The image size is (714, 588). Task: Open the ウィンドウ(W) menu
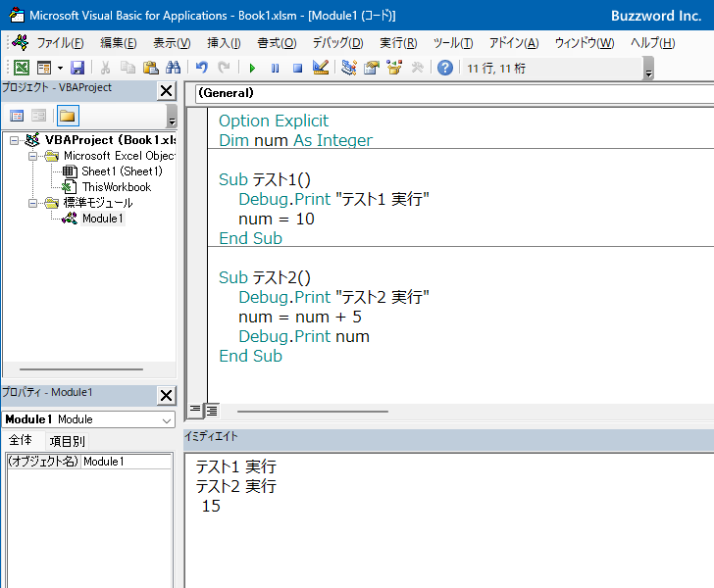point(585,43)
